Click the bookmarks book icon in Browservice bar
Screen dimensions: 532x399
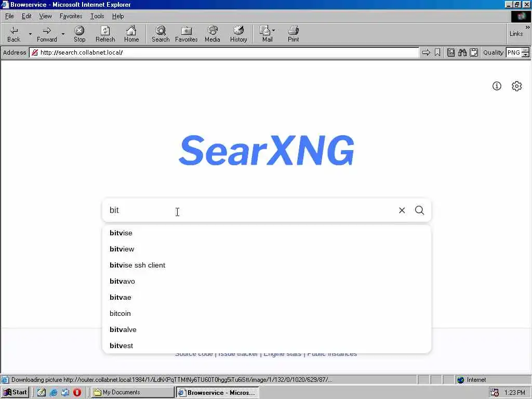[x=451, y=52]
